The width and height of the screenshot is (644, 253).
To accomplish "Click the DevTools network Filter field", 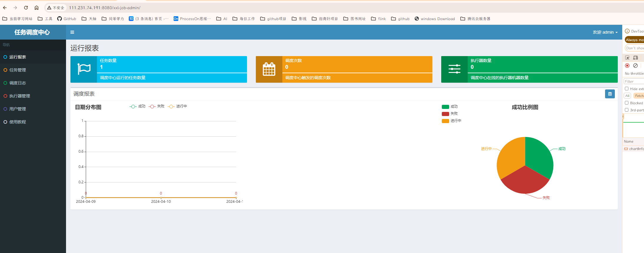I will [634, 81].
